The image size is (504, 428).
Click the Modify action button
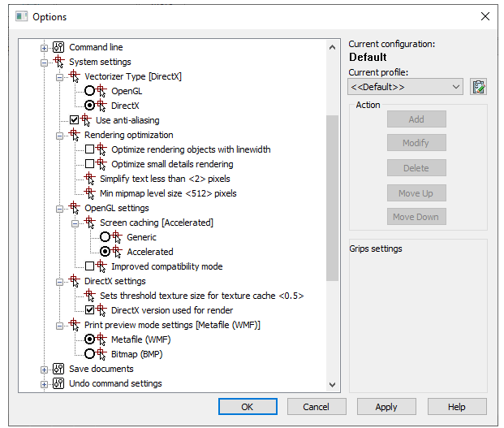pos(416,143)
